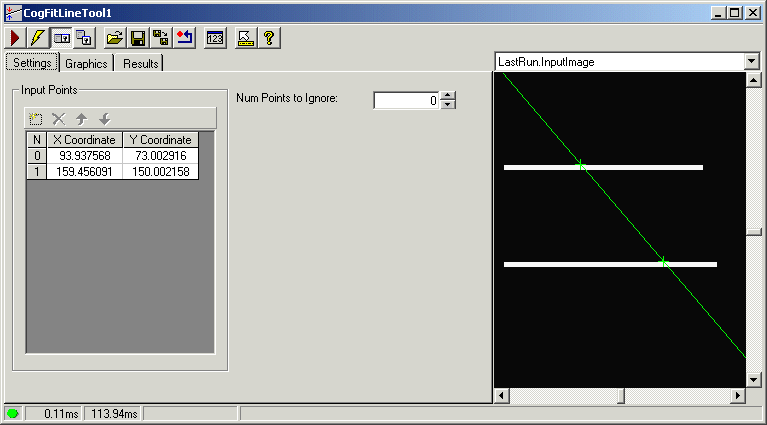
Task: Open help with the question mark icon
Action: pyautogui.click(x=268, y=38)
